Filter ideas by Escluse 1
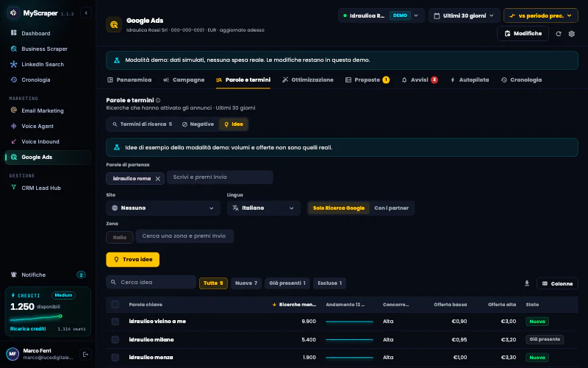Screen dimensions: 588x368 point(329,283)
